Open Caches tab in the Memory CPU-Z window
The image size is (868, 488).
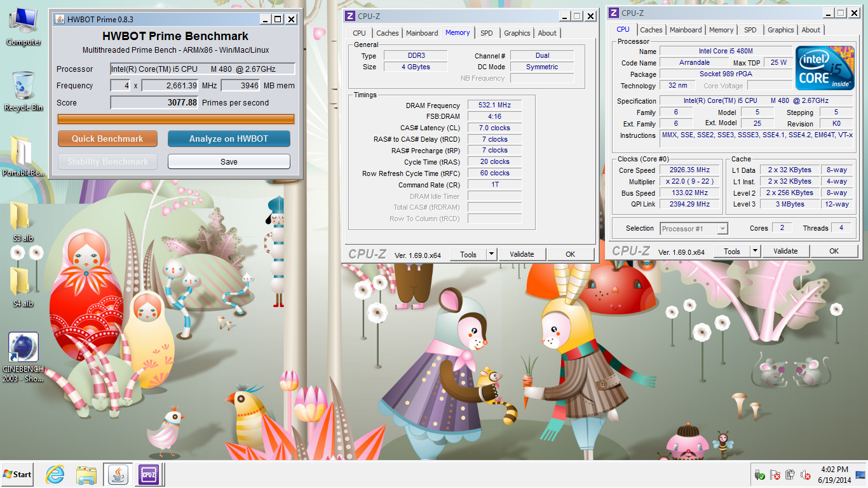(x=387, y=33)
